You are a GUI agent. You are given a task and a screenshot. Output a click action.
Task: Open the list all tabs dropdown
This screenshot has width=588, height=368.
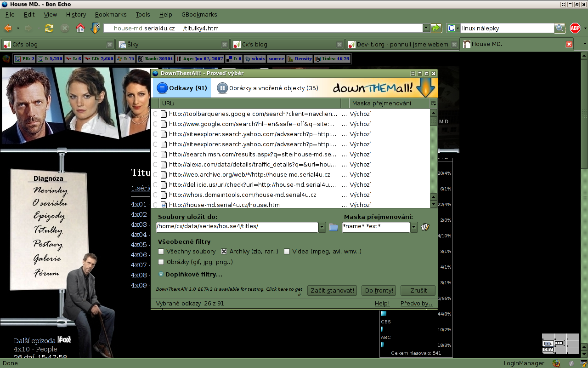click(x=585, y=44)
